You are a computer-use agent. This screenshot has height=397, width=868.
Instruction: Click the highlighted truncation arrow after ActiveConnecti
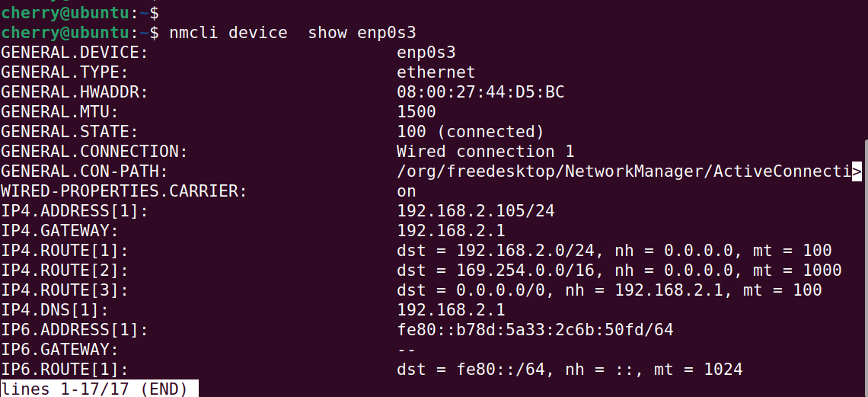(x=857, y=171)
